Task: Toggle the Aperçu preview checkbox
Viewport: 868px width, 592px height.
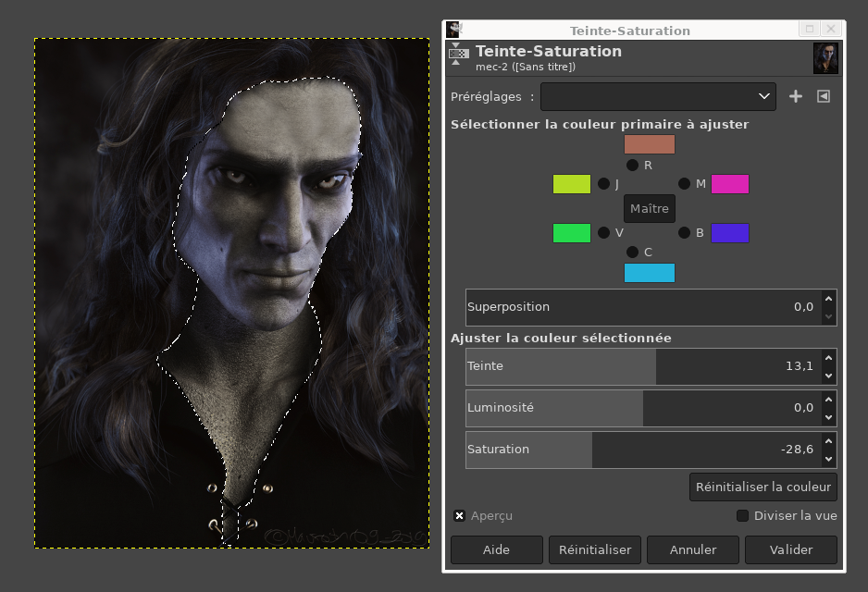Action: tap(460, 515)
